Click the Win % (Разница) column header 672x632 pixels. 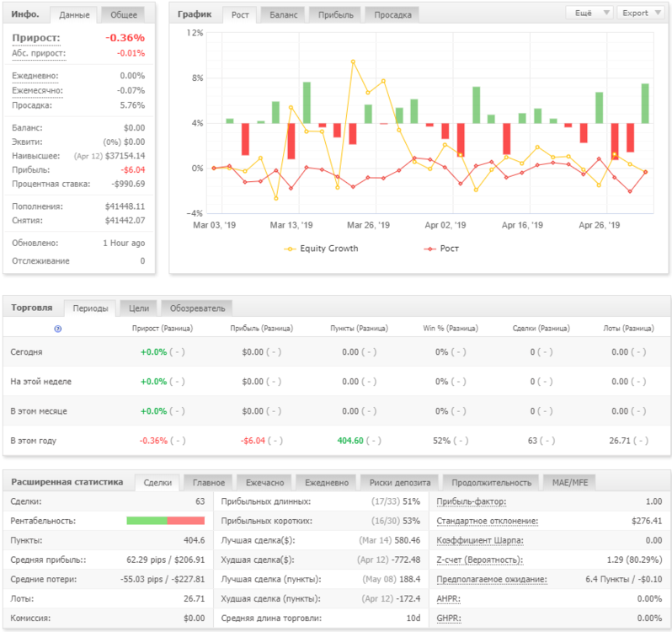[451, 329]
